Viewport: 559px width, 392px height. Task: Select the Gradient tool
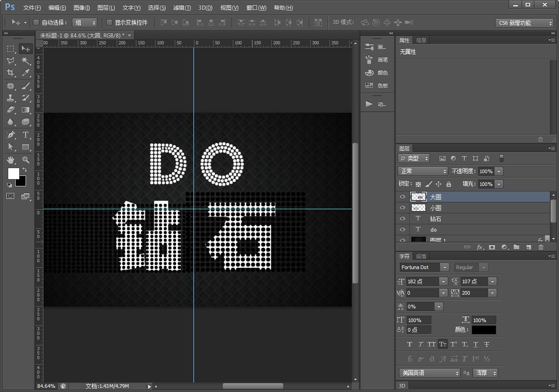pos(26,110)
